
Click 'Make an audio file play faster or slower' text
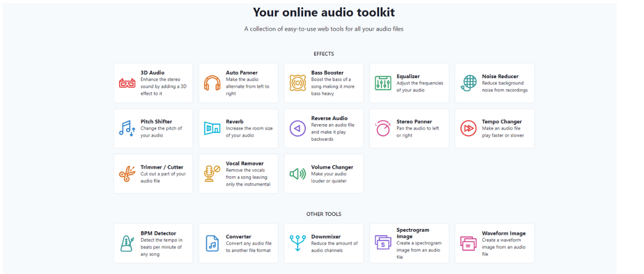pyautogui.click(x=503, y=132)
